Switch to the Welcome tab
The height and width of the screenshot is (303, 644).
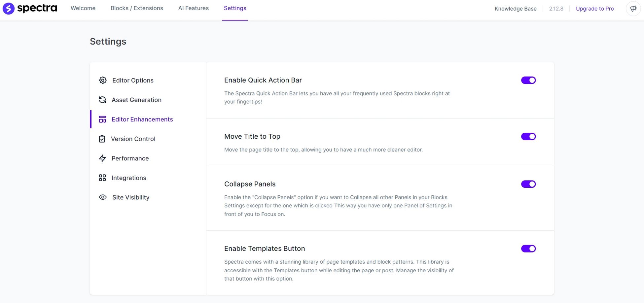click(83, 8)
